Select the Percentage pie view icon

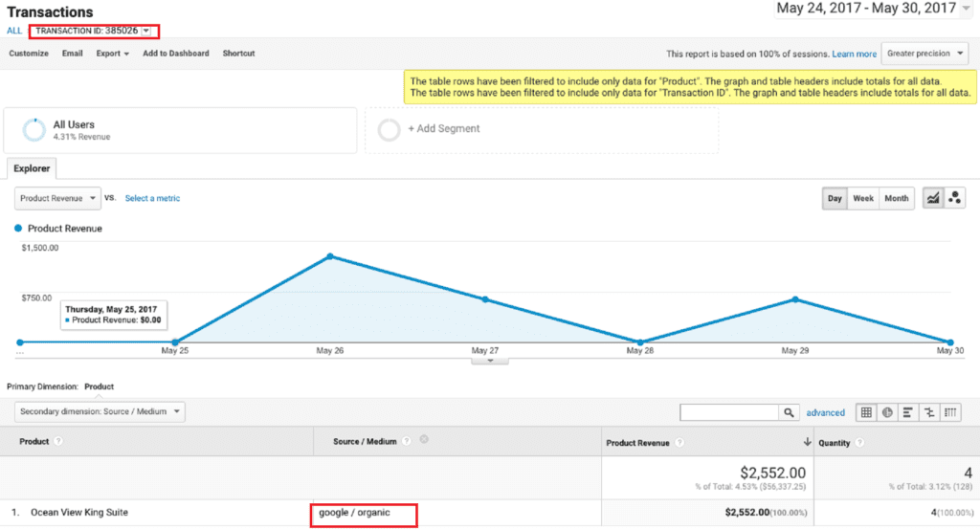click(x=887, y=412)
